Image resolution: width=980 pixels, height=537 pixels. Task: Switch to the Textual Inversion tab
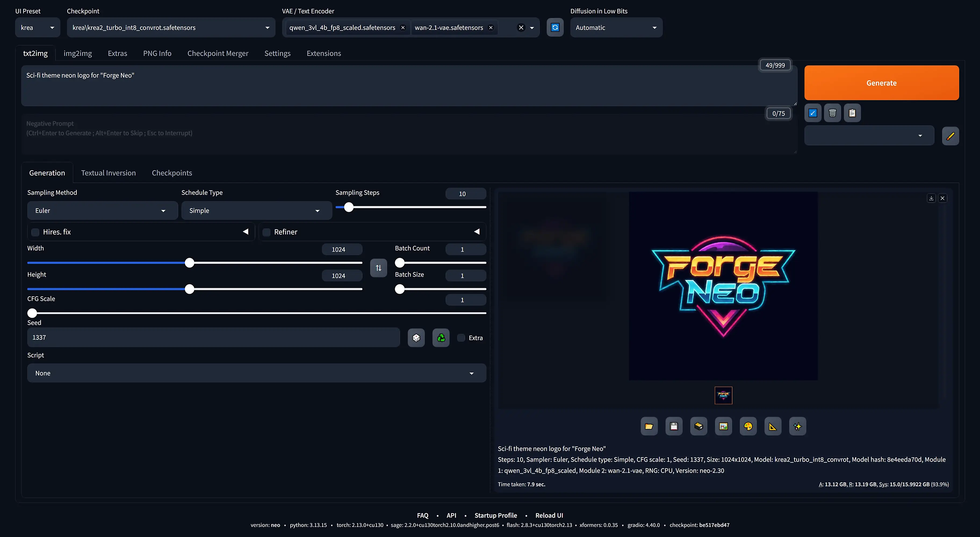[x=109, y=173]
